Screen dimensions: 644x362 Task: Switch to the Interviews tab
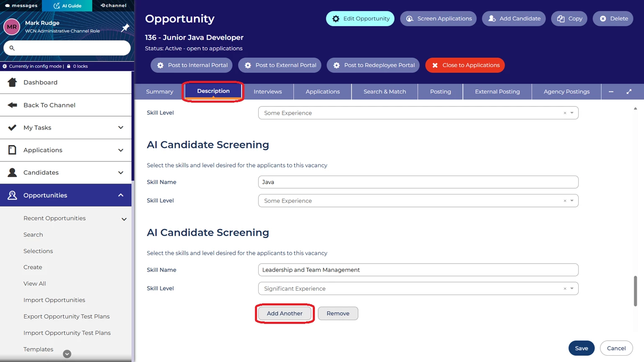pyautogui.click(x=267, y=91)
